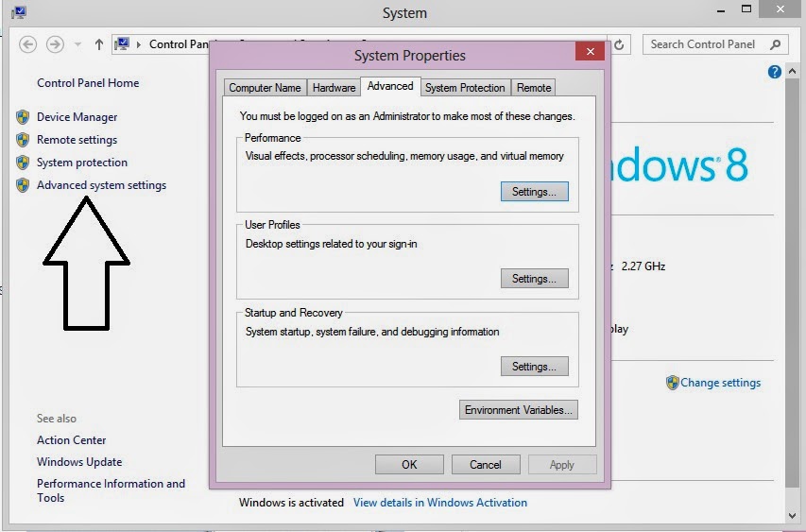806x532 pixels.
Task: Switch to the Remote tab
Action: pos(534,87)
